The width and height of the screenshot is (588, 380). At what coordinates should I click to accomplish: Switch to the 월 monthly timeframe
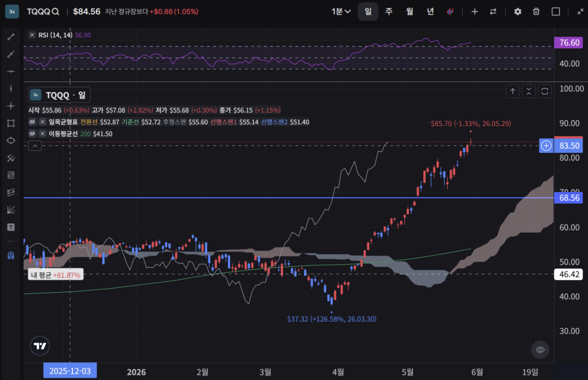(409, 11)
